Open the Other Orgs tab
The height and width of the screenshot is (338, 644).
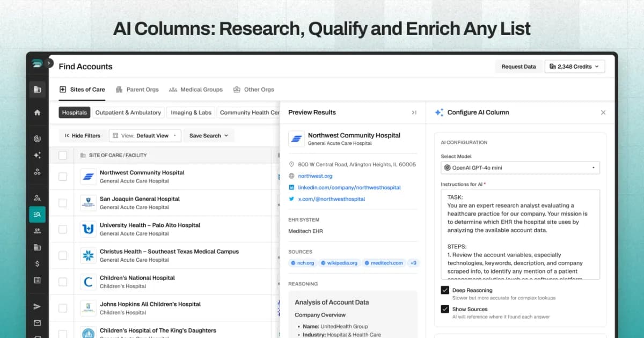coord(253,90)
